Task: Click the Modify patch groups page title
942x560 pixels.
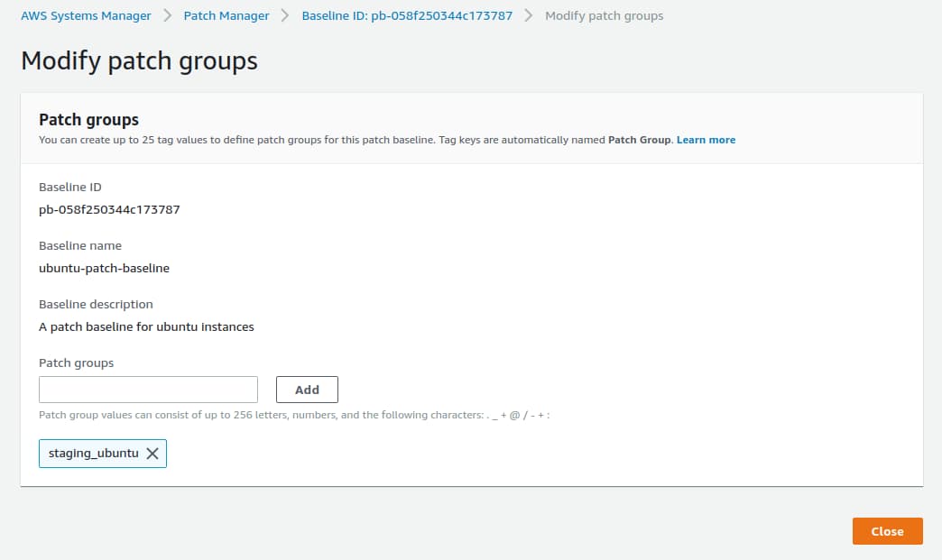Action: [139, 60]
